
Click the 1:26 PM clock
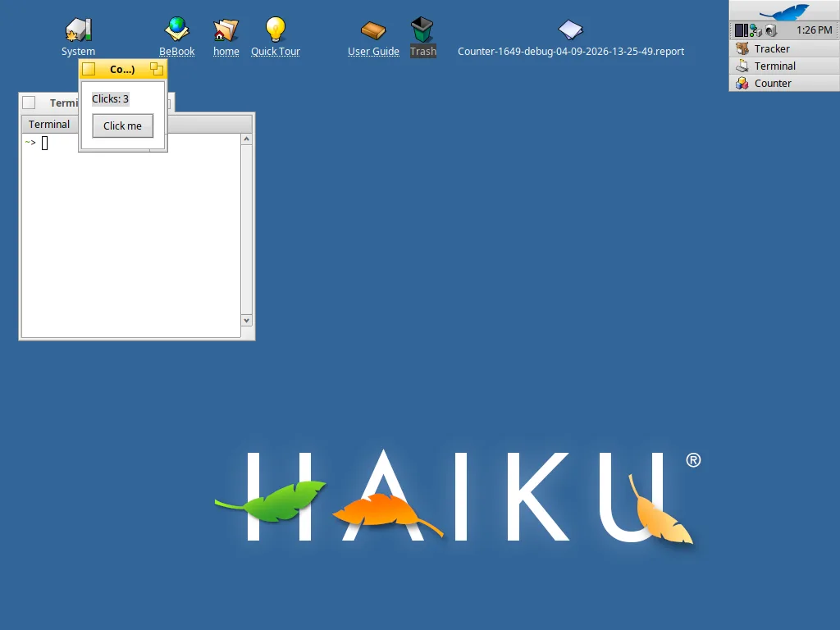814,30
